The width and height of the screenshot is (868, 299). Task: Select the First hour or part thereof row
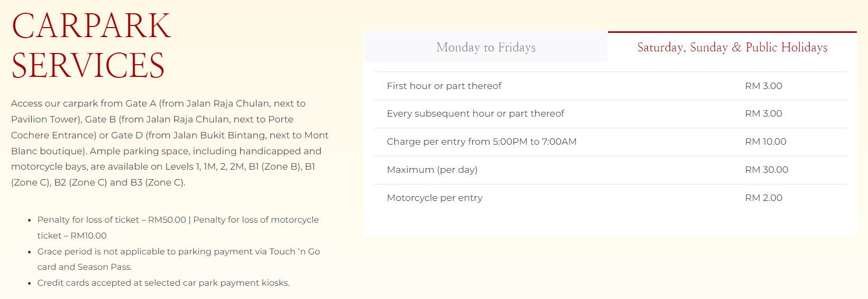pyautogui.click(x=610, y=86)
